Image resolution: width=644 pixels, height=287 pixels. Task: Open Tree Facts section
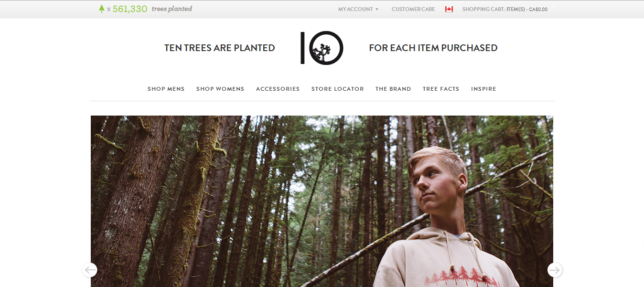point(441,89)
